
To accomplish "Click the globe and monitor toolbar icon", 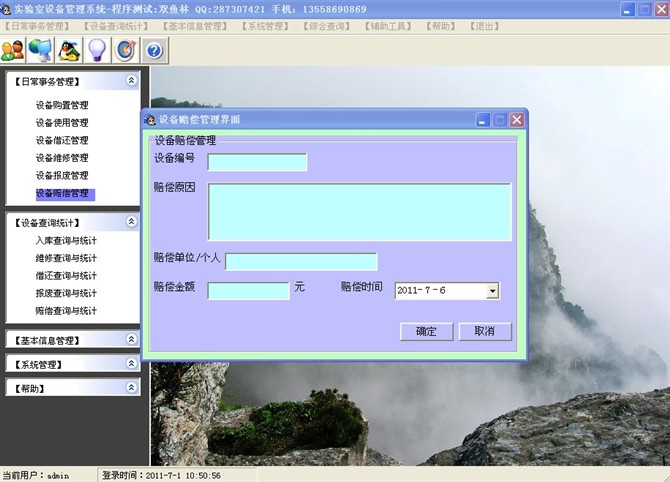I will click(x=41, y=49).
